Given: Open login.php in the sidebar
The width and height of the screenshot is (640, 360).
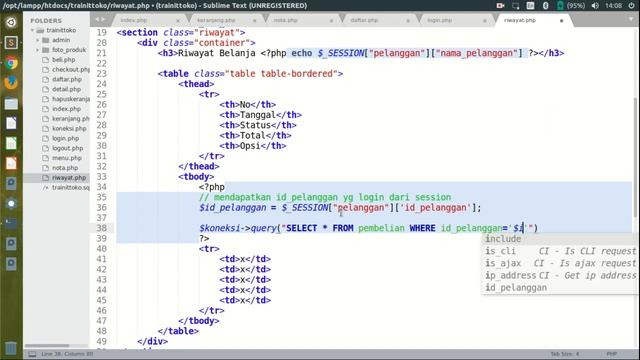Looking at the screenshot, I should coord(65,138).
